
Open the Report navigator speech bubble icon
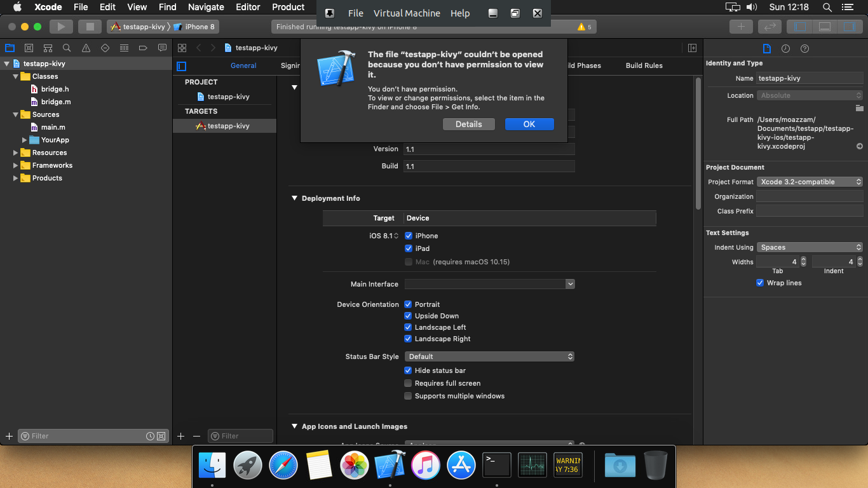tap(162, 48)
